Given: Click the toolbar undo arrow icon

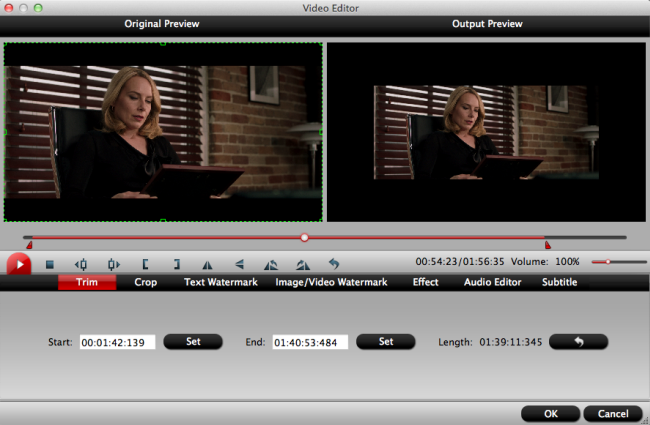Looking at the screenshot, I should [x=334, y=264].
